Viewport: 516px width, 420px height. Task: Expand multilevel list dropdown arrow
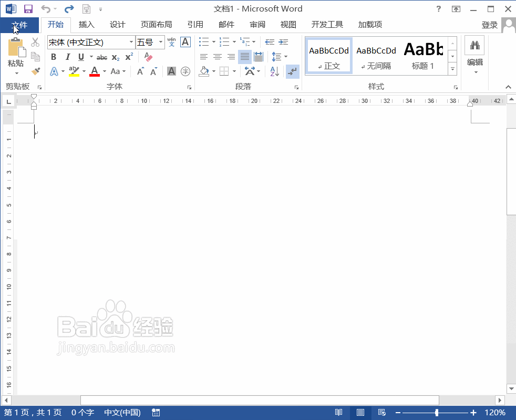point(254,42)
